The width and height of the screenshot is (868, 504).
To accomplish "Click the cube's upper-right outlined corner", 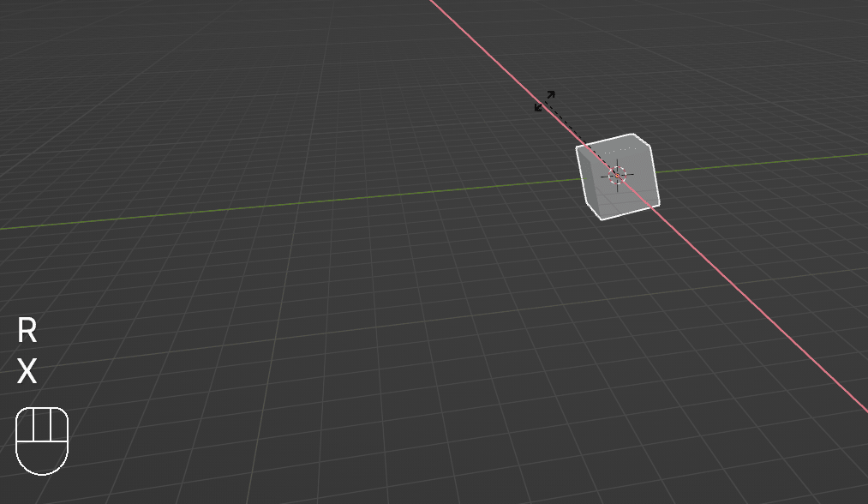I will pos(650,144).
